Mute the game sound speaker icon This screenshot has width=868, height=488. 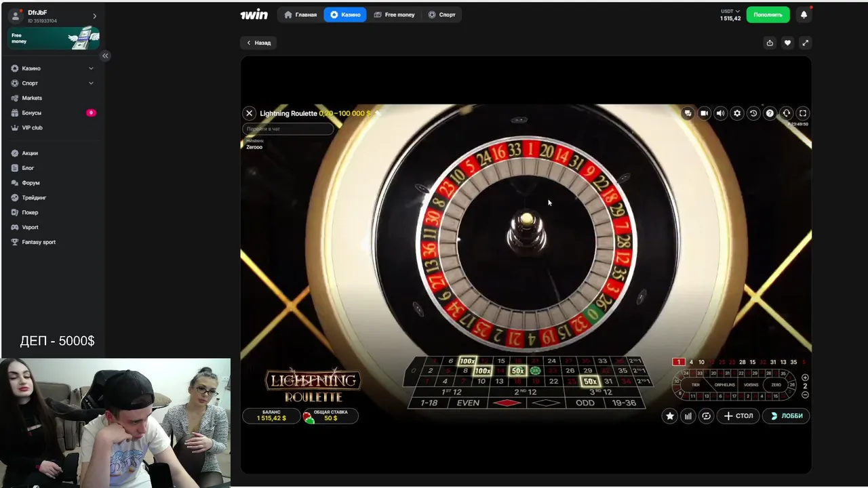pyautogui.click(x=720, y=113)
